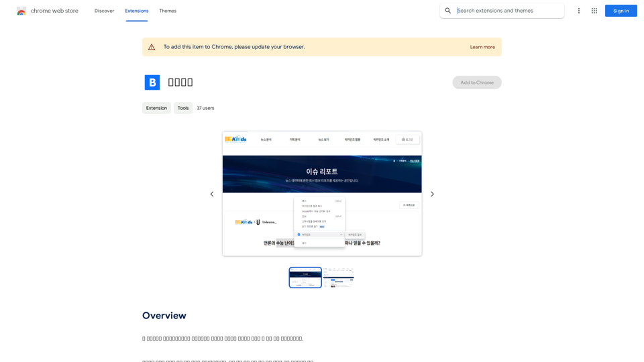This screenshot has width=644, height=362.
Task: Select the Extension category chip
Action: (156, 108)
